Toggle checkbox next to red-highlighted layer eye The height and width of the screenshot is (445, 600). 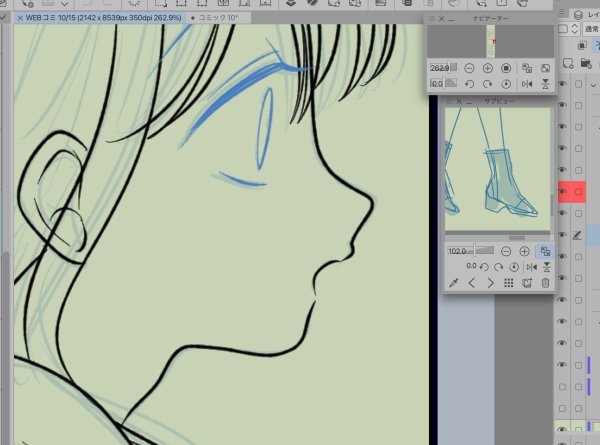tap(578, 191)
